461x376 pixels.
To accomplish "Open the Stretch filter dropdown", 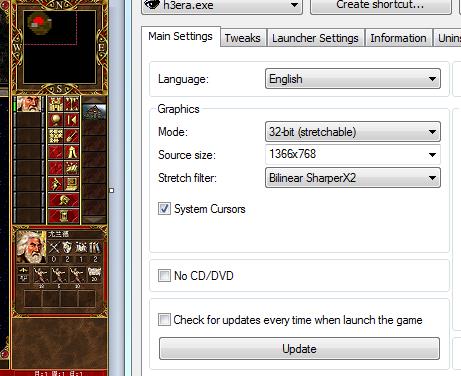I will [x=353, y=178].
